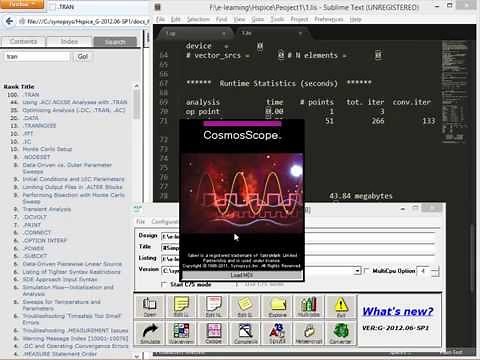Image resolution: width=480 pixels, height=360 pixels.
Task: Open the Find menu in Sublime Text
Action: (221, 20)
